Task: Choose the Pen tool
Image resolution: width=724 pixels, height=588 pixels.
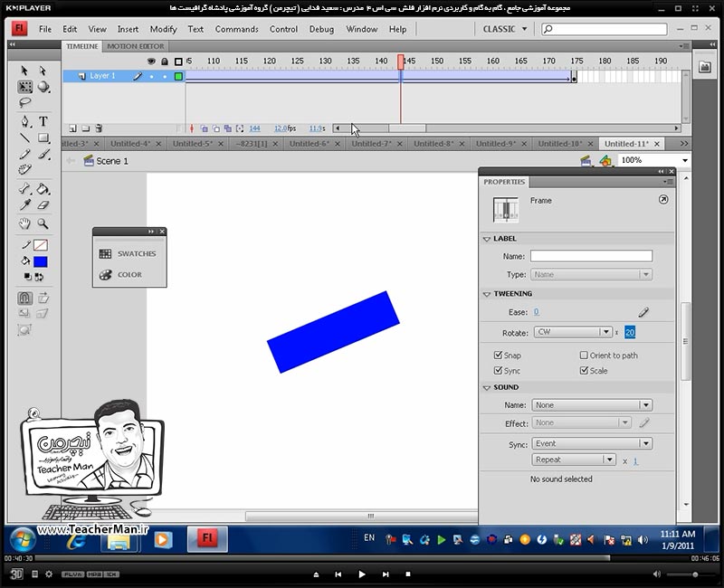Action: 25,122
